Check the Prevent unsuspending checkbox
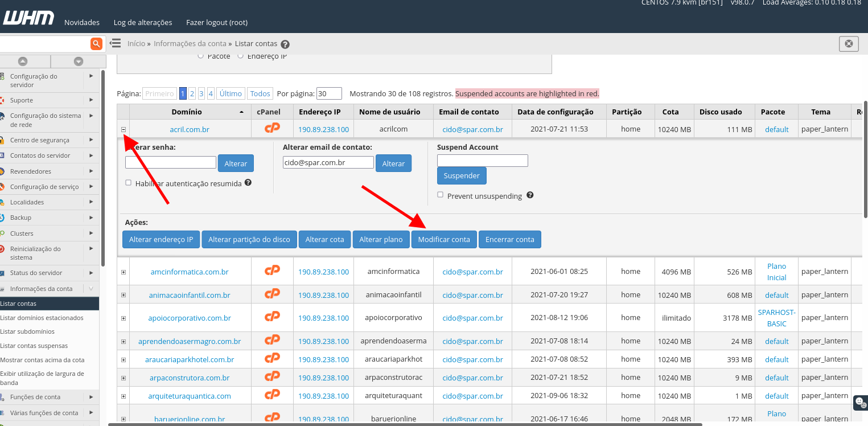Image resolution: width=868 pixels, height=426 pixels. (441, 195)
